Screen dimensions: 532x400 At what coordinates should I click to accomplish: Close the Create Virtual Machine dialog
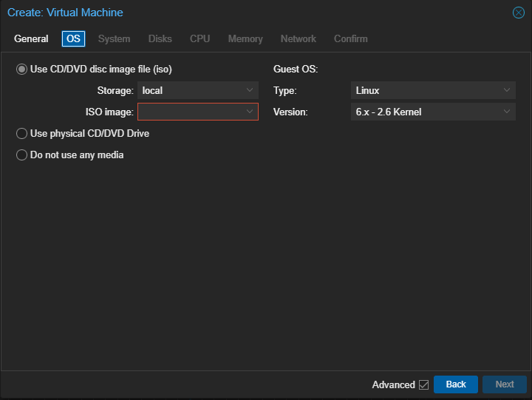pyautogui.click(x=519, y=13)
